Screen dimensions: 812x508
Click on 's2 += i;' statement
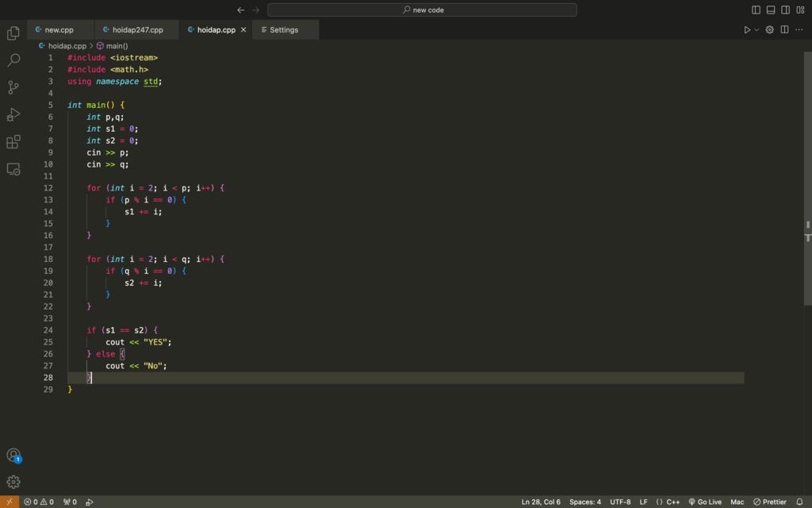(144, 283)
